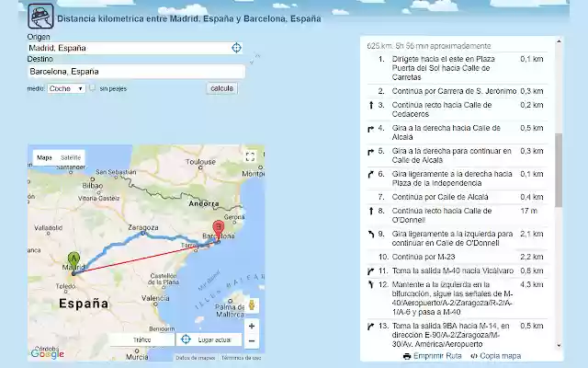This screenshot has width=588, height=368.
Task: Click the site logo icon with helmeted head
Action: (x=40, y=17)
